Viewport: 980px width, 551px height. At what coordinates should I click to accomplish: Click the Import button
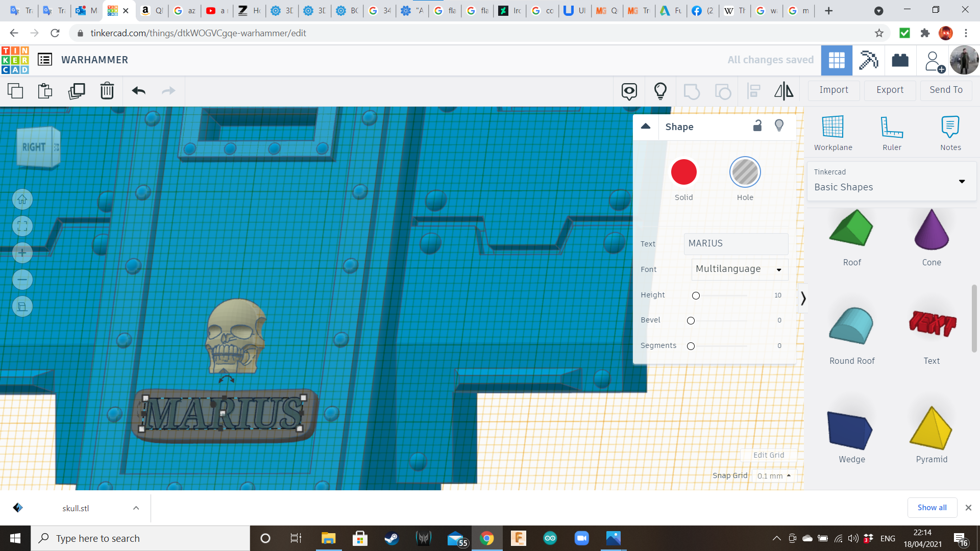click(x=834, y=90)
